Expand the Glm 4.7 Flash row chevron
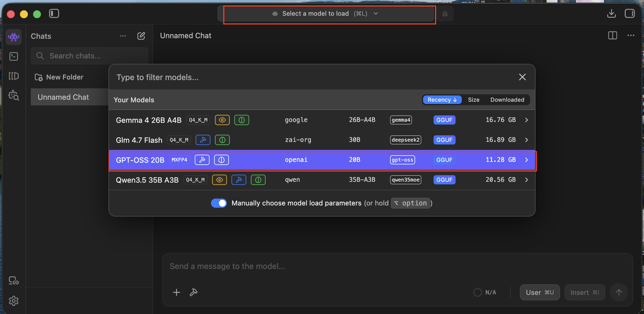Viewport: 644px width, 314px height. click(x=527, y=140)
